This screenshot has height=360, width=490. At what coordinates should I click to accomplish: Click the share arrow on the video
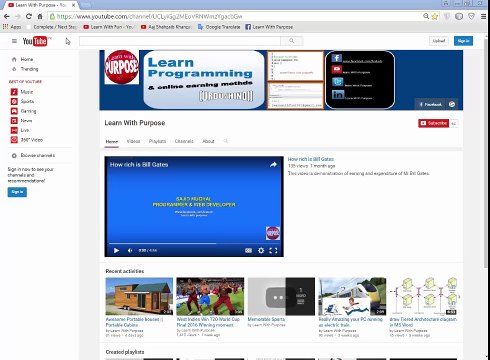pos(273,164)
